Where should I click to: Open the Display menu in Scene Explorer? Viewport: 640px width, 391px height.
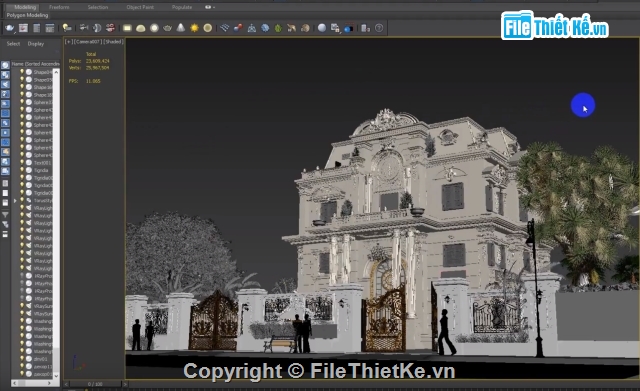36,44
